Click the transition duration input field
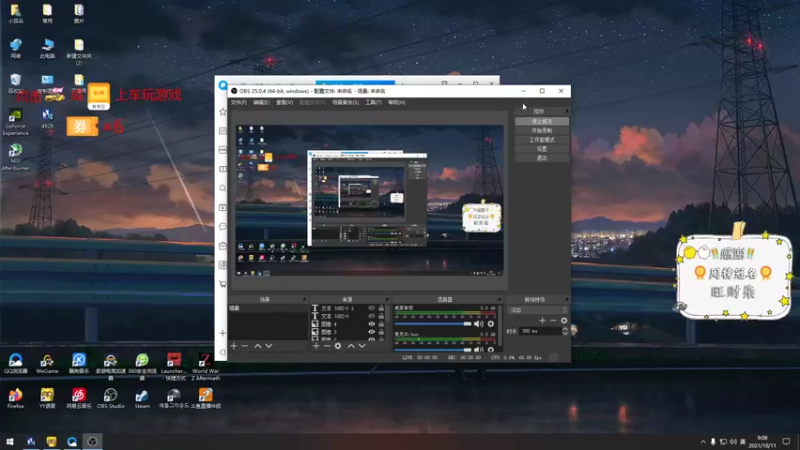The image size is (800, 450). (x=540, y=331)
